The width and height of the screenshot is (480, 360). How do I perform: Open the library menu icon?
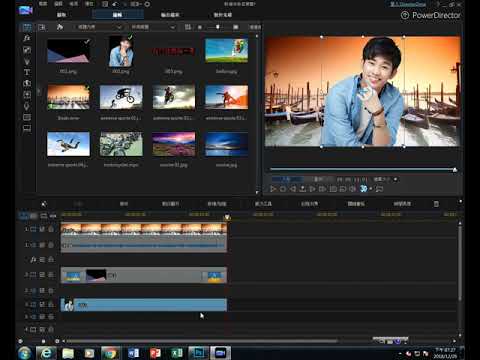click(x=188, y=27)
